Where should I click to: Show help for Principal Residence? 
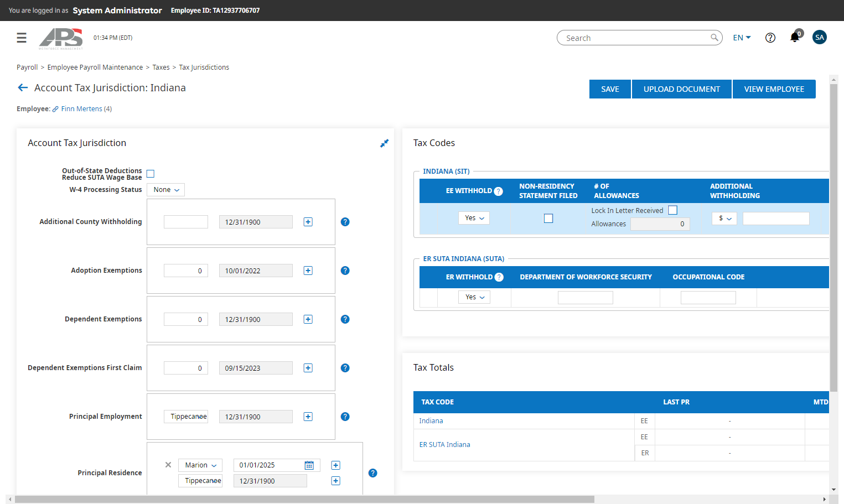pos(372,473)
